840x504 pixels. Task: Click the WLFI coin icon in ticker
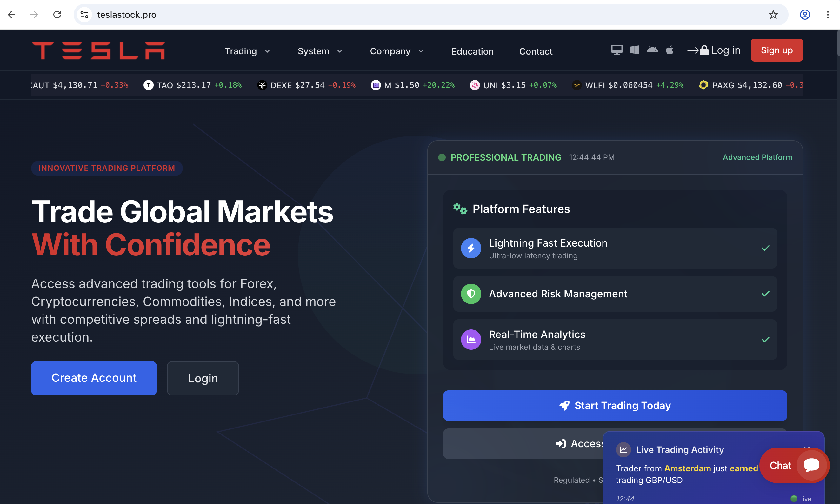point(577,85)
